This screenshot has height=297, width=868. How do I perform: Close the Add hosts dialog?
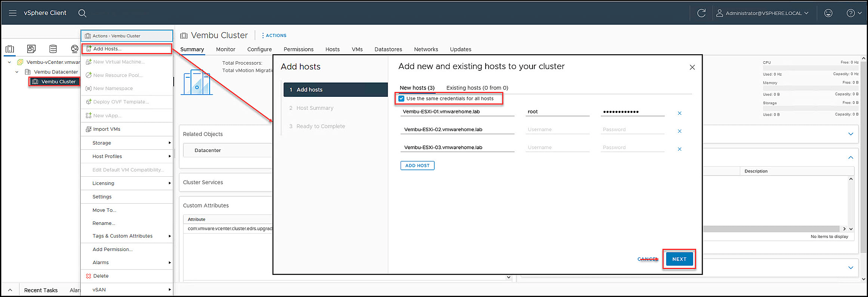(x=692, y=67)
